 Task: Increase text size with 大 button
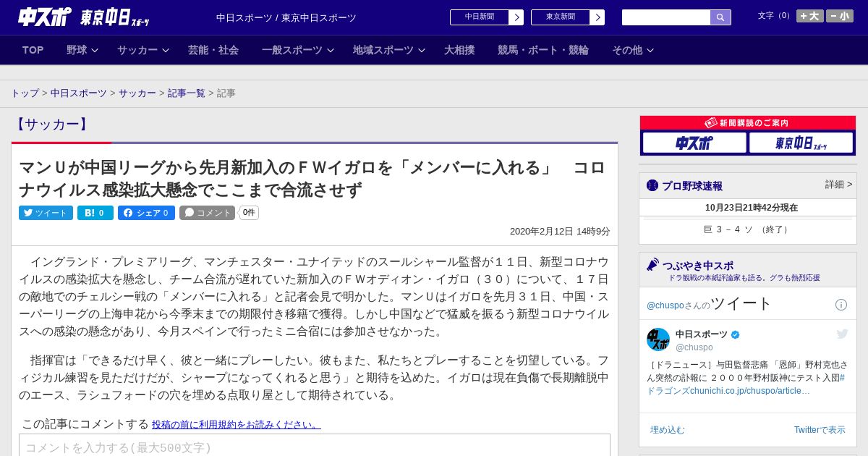click(x=810, y=16)
